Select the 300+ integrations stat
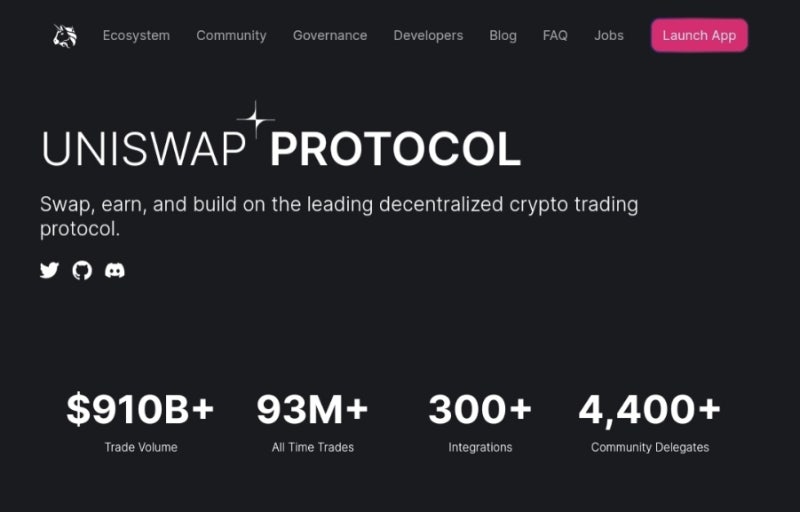Image resolution: width=800 pixels, height=512 pixels. [x=480, y=409]
